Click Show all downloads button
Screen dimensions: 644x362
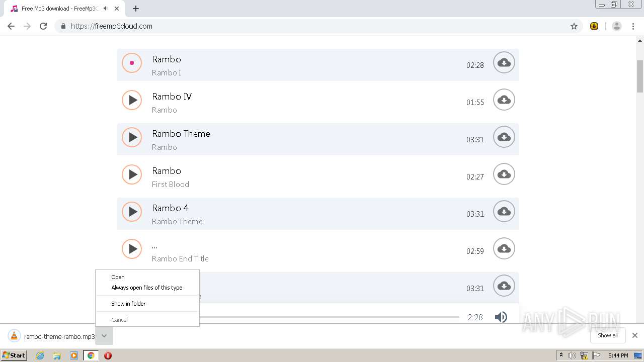(608, 335)
